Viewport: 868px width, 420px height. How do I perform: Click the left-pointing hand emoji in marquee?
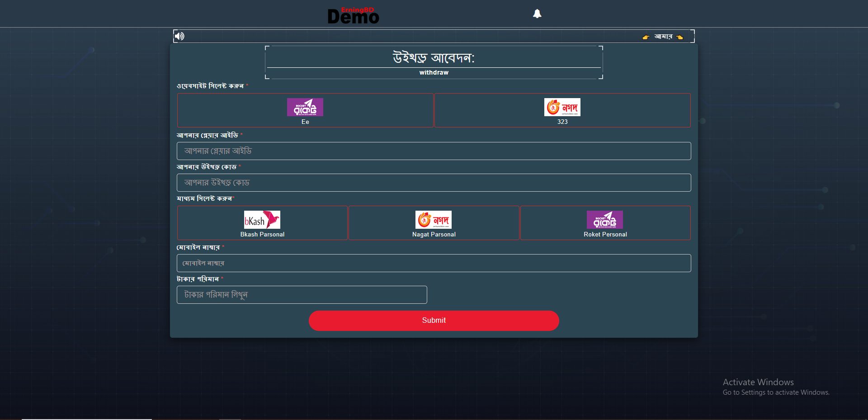click(679, 37)
